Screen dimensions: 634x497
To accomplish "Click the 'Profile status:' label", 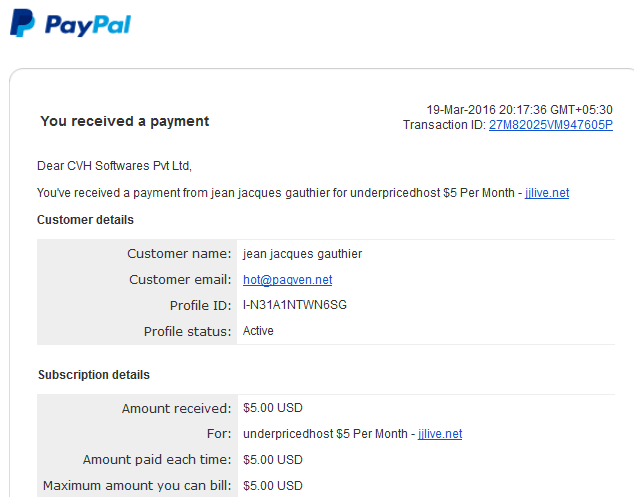I will tap(188, 332).
